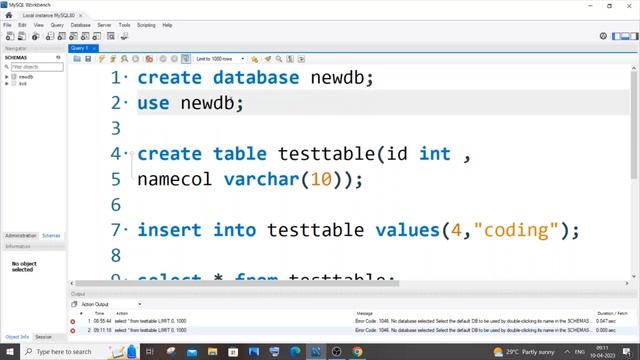
Task: Open the File menu
Action: pos(7,25)
